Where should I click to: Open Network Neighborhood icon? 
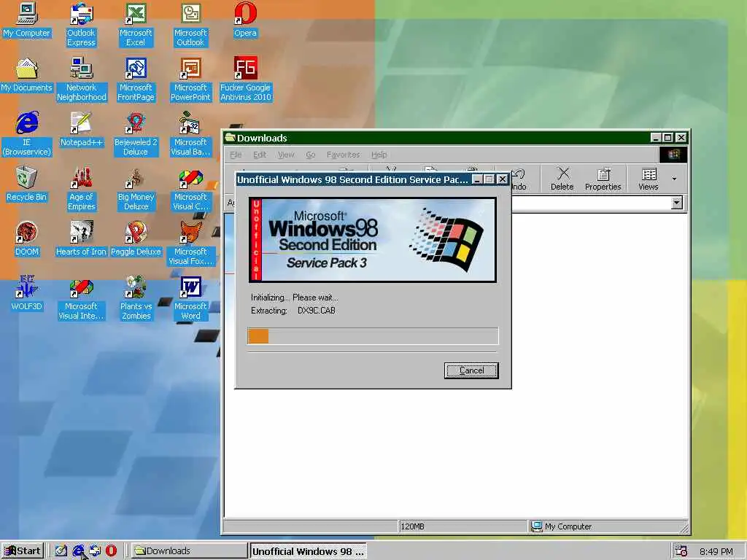pos(82,79)
